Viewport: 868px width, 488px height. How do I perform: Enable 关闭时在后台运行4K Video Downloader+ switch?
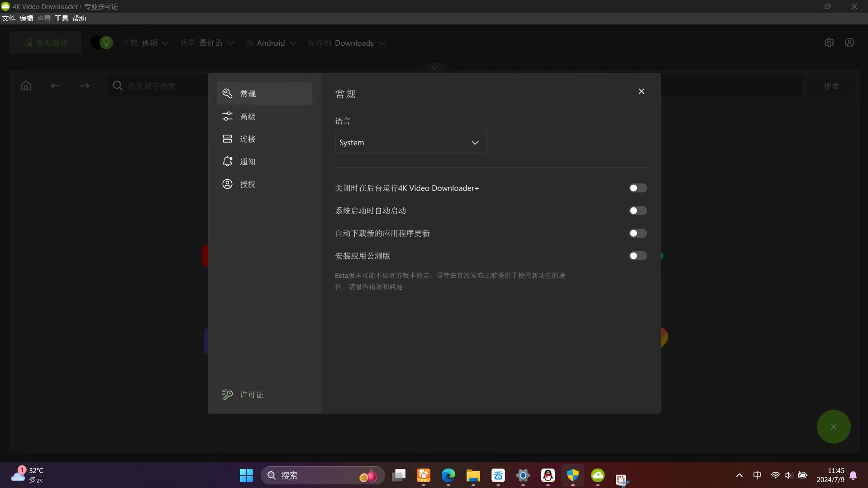pos(638,188)
